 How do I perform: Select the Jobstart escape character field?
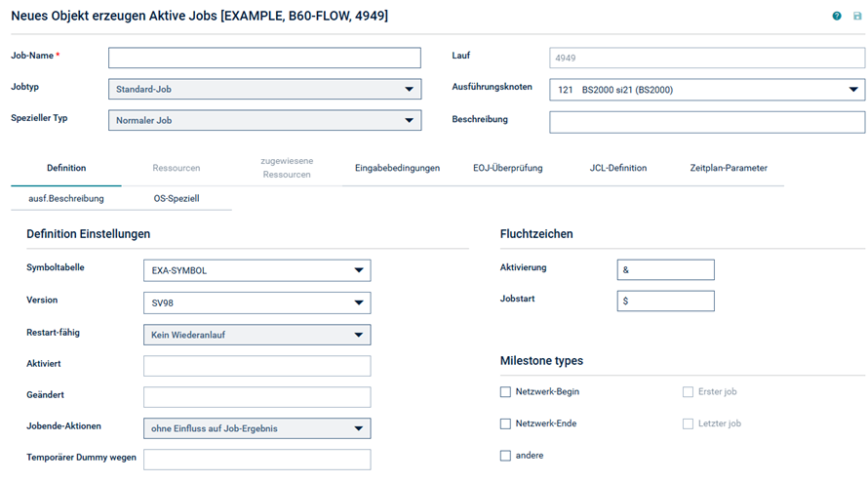click(x=665, y=301)
